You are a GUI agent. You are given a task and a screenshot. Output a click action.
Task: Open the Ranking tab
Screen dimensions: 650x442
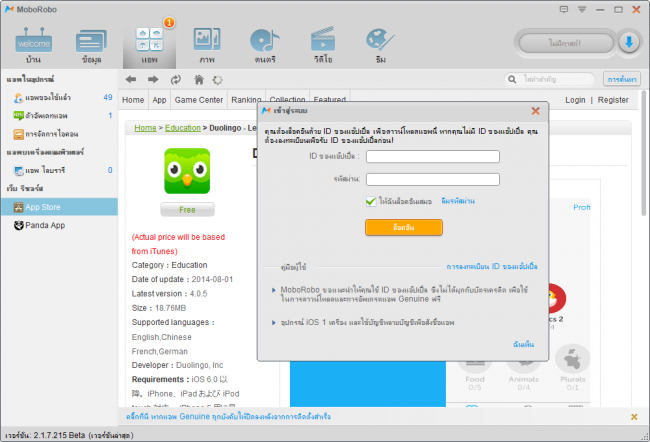[246, 100]
